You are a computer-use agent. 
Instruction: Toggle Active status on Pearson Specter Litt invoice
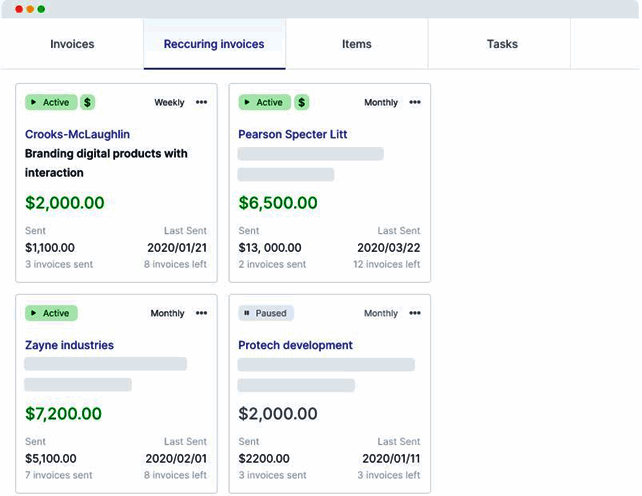265,102
